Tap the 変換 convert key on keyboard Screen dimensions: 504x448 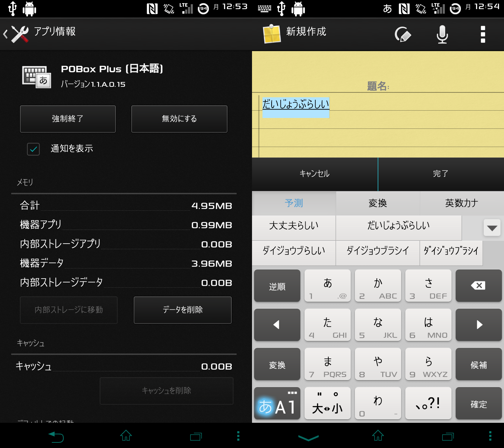pyautogui.click(x=277, y=364)
